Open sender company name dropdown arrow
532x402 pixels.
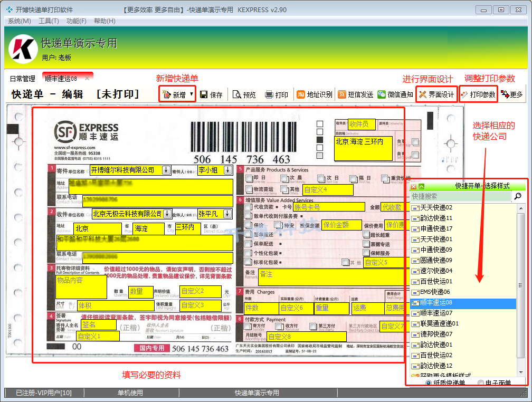pos(166,170)
